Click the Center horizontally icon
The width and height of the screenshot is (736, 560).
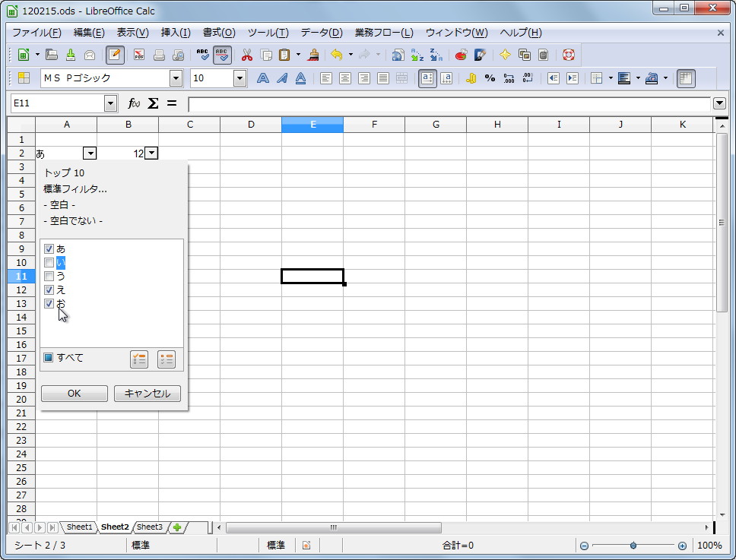click(x=345, y=78)
